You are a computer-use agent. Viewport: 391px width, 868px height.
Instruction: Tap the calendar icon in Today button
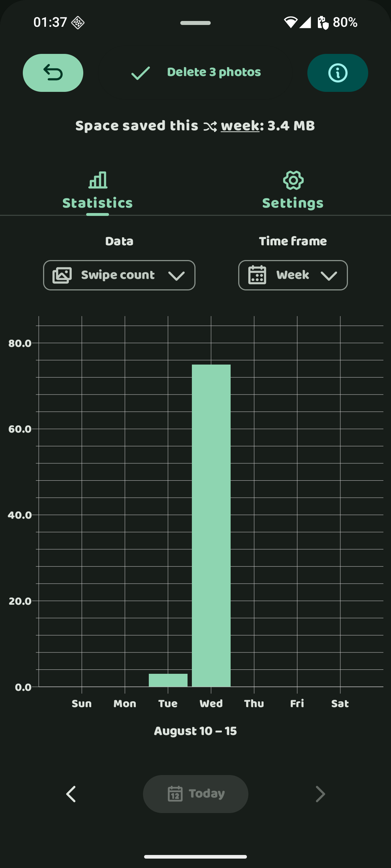(x=175, y=794)
